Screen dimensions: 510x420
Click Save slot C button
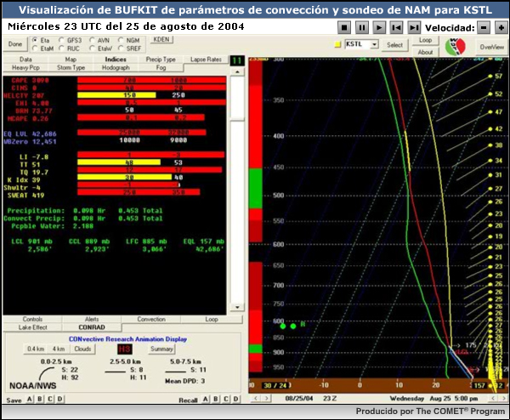tap(50, 399)
